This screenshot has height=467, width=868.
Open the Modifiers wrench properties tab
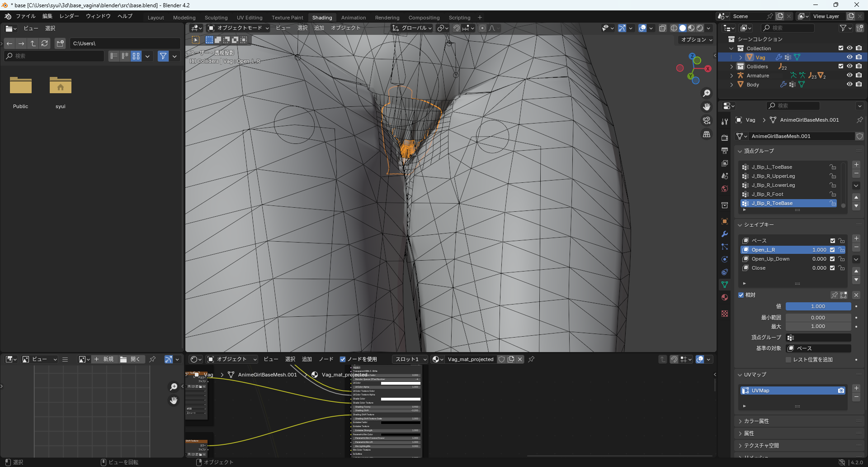725,234
